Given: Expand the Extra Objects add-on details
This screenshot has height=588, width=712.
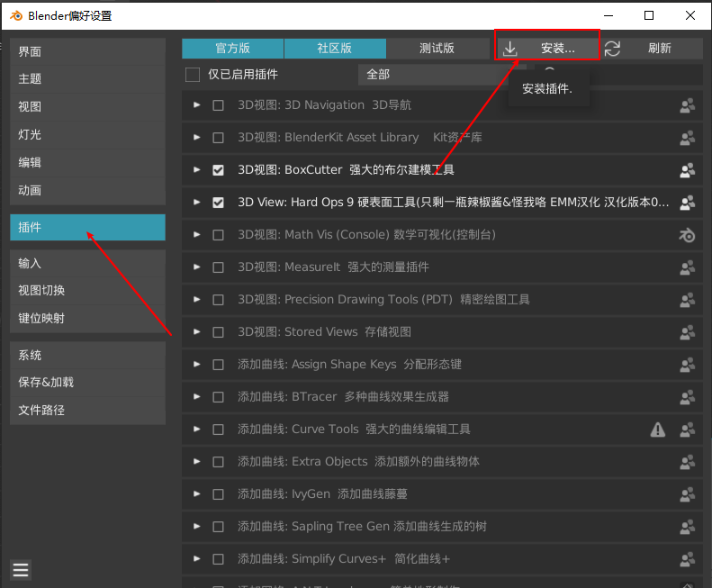Looking at the screenshot, I should [x=196, y=462].
